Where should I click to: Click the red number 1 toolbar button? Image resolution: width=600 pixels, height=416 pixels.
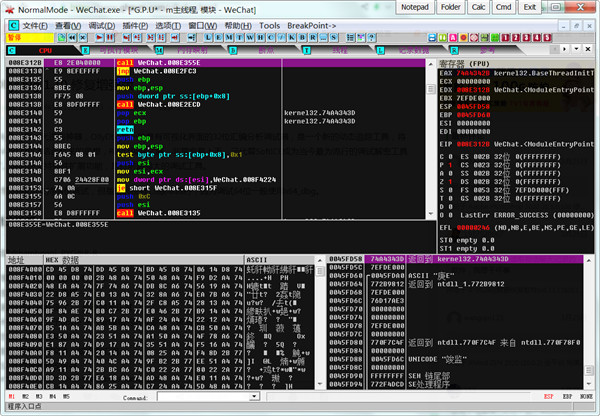[x=505, y=38]
